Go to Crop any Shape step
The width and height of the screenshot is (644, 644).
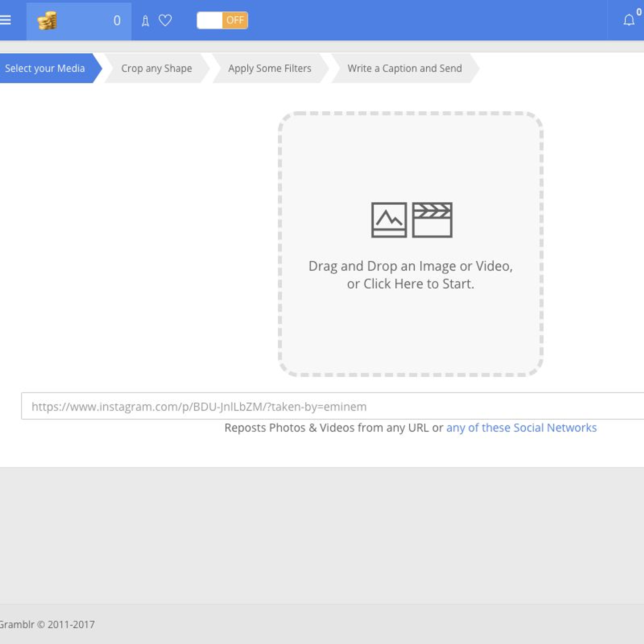(157, 68)
